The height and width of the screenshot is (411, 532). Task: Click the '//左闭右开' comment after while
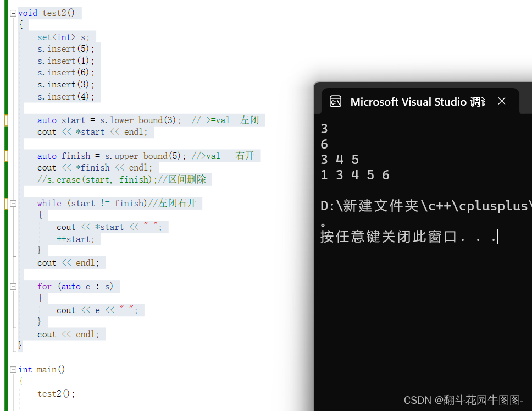pyautogui.click(x=173, y=203)
